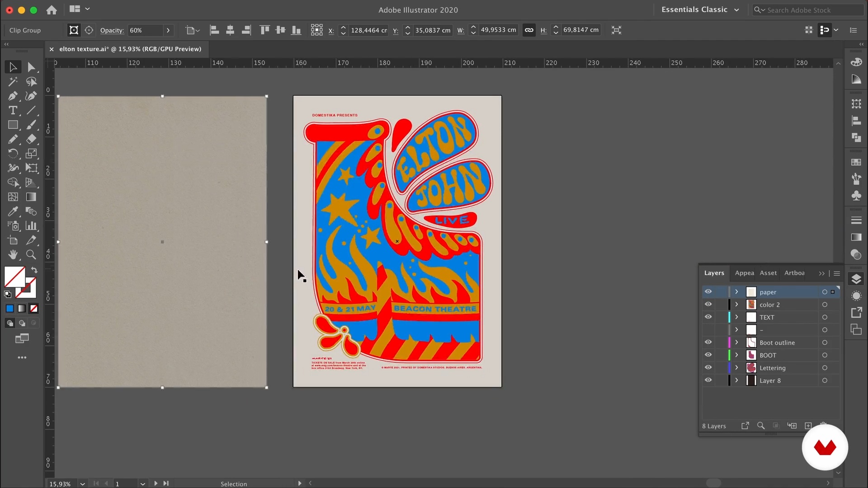
Task: Hide the color 2 layer
Action: point(708,305)
